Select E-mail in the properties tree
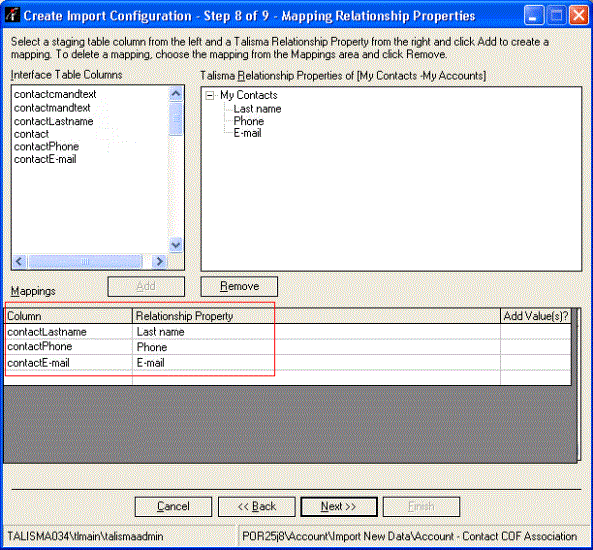This screenshot has height=550, width=593. [247, 133]
